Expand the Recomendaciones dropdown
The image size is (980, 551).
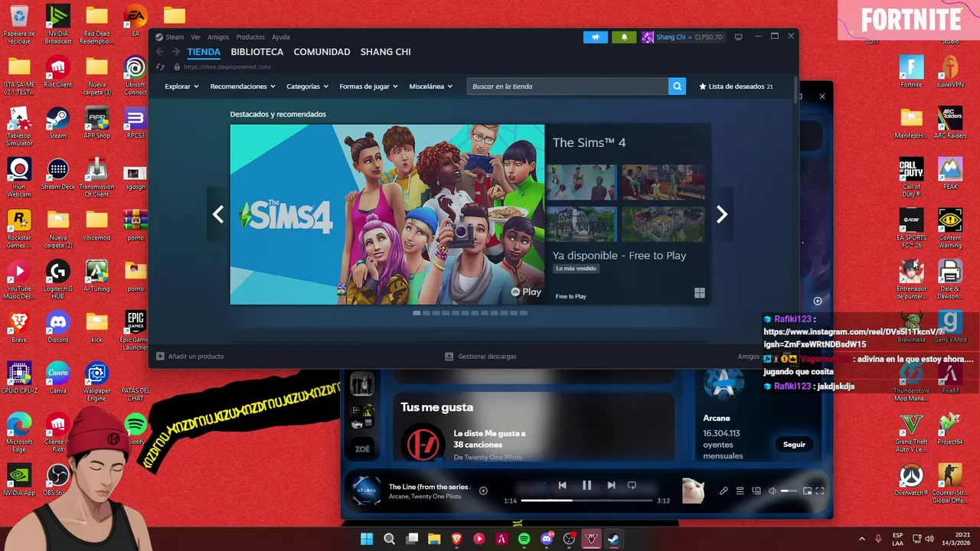pyautogui.click(x=243, y=86)
